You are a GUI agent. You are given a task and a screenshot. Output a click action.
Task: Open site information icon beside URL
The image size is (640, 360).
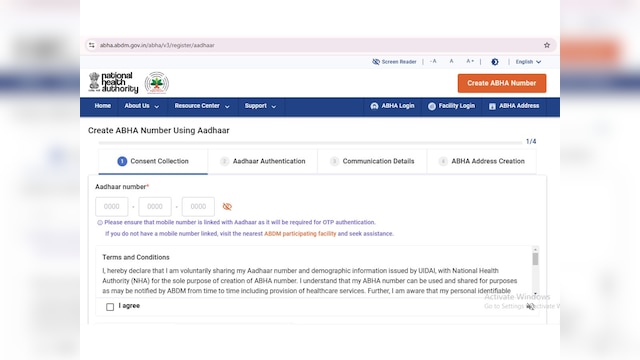click(x=92, y=45)
